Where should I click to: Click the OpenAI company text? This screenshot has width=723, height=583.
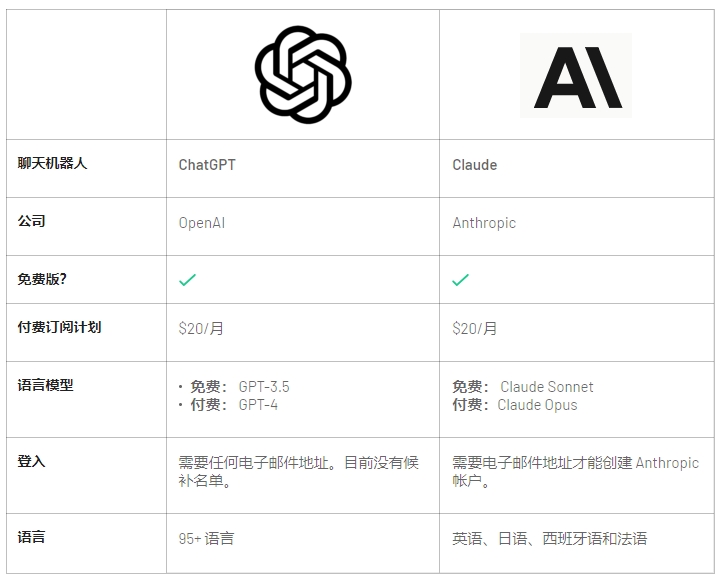point(201,223)
